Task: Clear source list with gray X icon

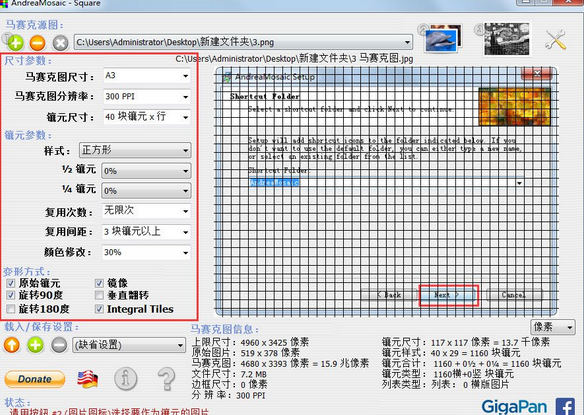Action: tap(60, 43)
